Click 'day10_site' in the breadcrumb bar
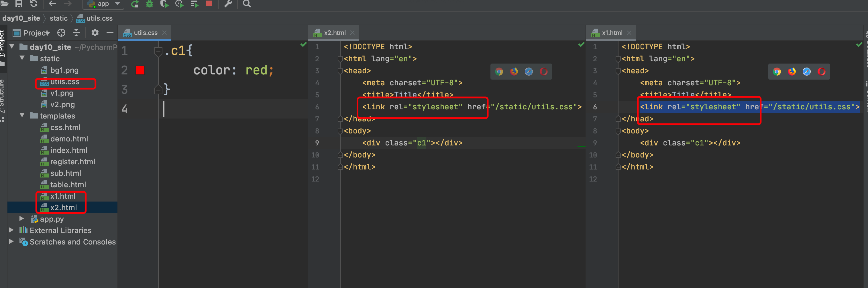The image size is (868, 288). (x=21, y=18)
